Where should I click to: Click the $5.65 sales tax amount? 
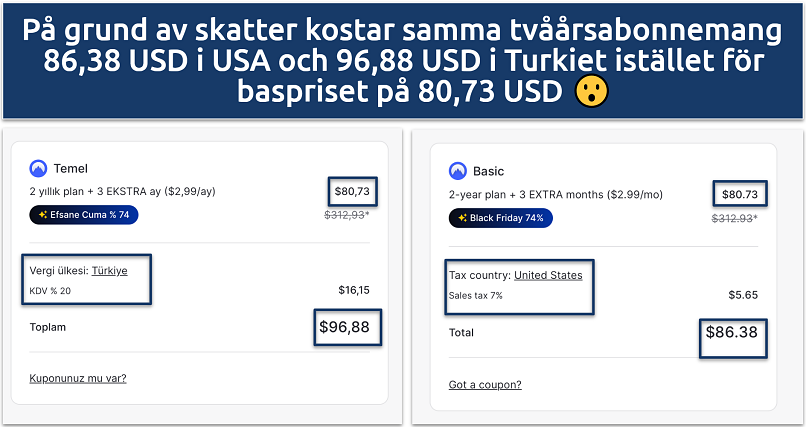coord(742,295)
